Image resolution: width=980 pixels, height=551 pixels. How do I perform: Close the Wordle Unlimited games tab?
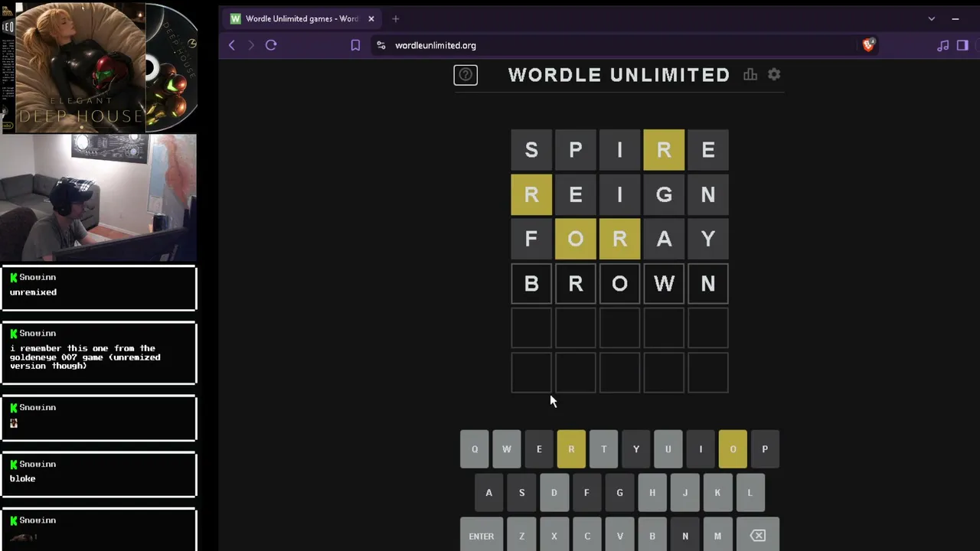(x=371, y=18)
